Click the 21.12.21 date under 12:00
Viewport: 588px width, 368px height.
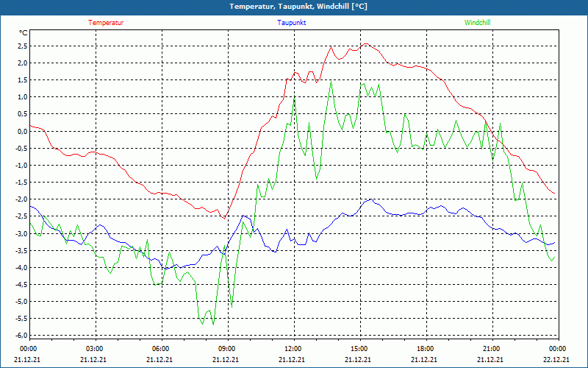pos(292,359)
